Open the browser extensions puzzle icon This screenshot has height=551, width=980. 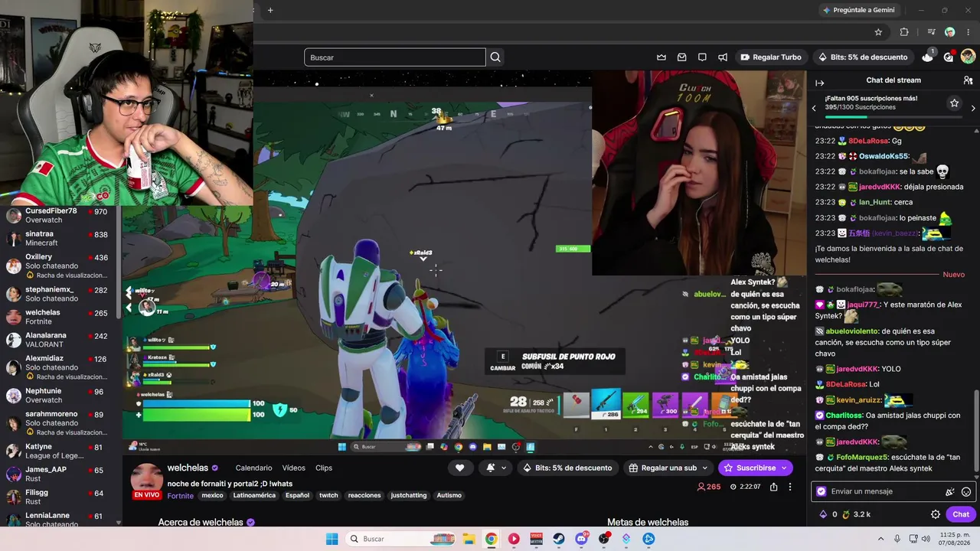pos(904,32)
